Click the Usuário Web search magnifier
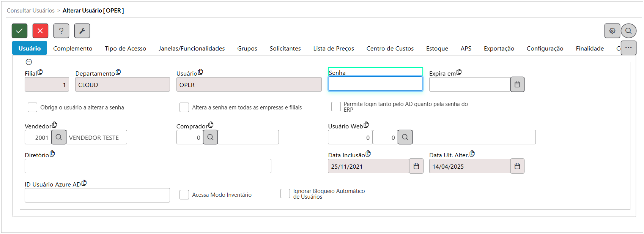Viewport: 644px width, 234px height. 405,138
